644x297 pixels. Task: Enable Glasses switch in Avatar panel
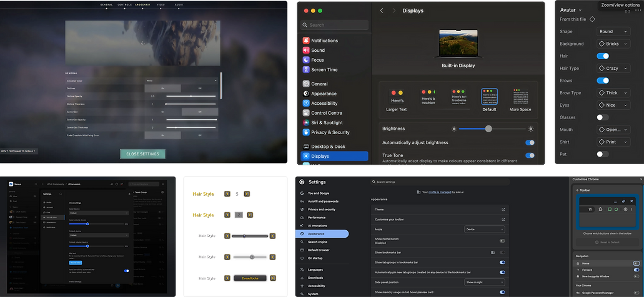(603, 117)
